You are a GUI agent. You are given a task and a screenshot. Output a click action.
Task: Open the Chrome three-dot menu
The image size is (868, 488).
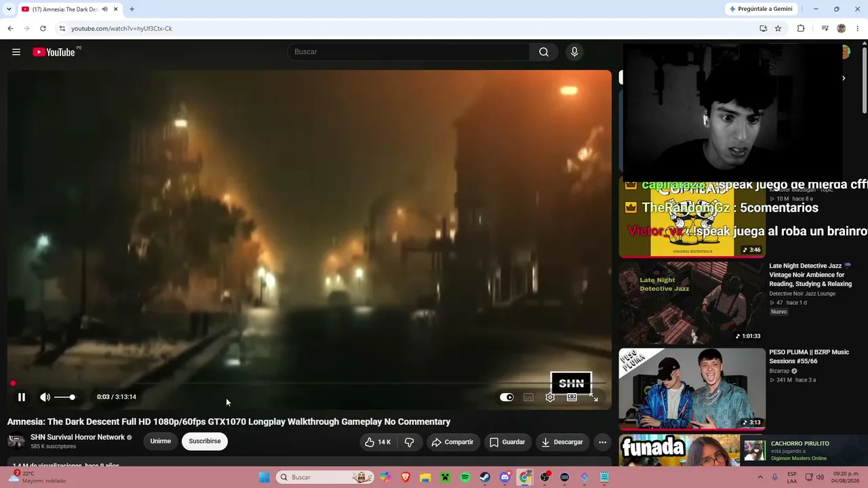[858, 28]
